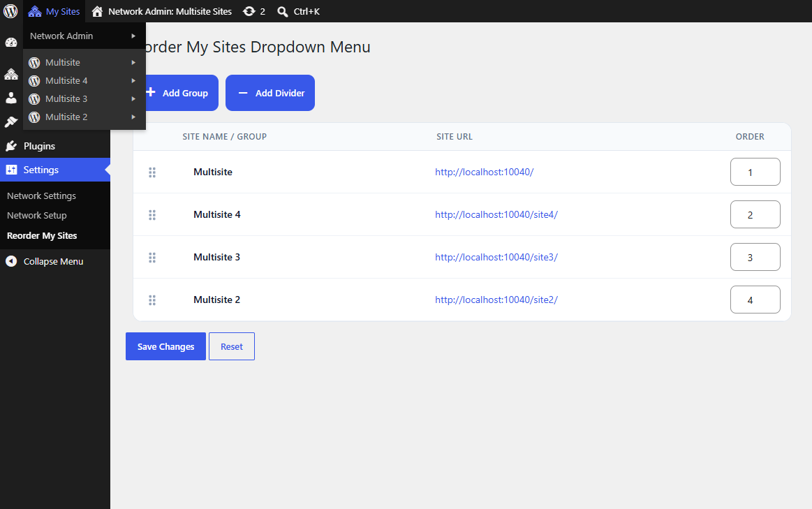The width and height of the screenshot is (812, 509).
Task: Open the Dashboard sidebar icon
Action: point(11,43)
